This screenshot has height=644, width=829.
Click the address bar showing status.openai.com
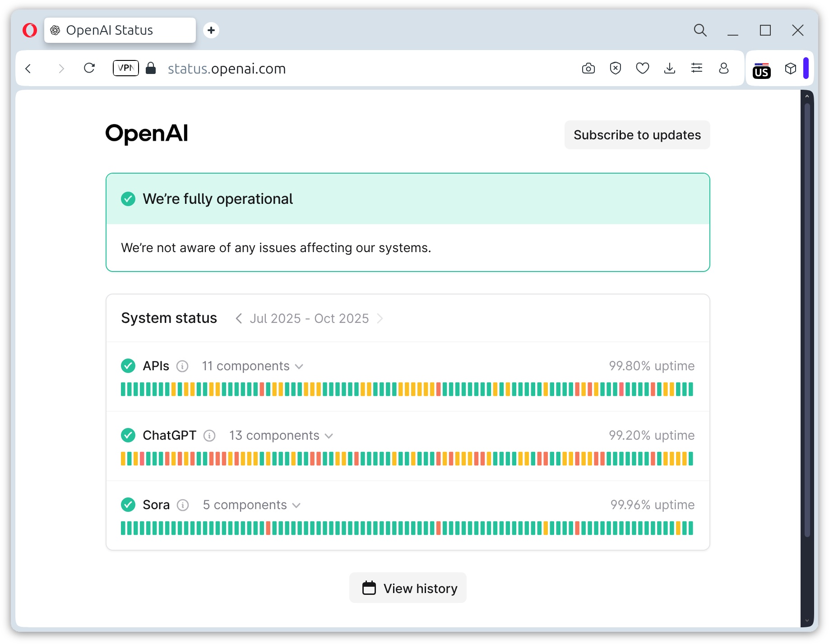(x=227, y=68)
